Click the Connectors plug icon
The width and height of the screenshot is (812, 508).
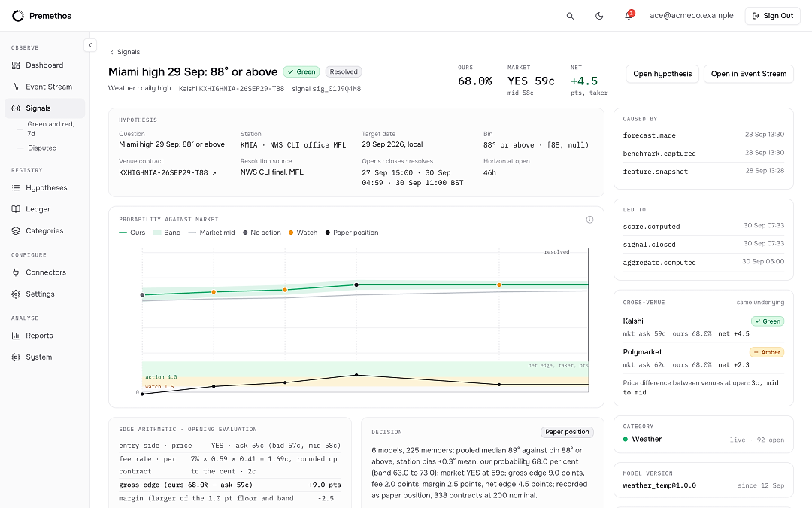tap(16, 272)
